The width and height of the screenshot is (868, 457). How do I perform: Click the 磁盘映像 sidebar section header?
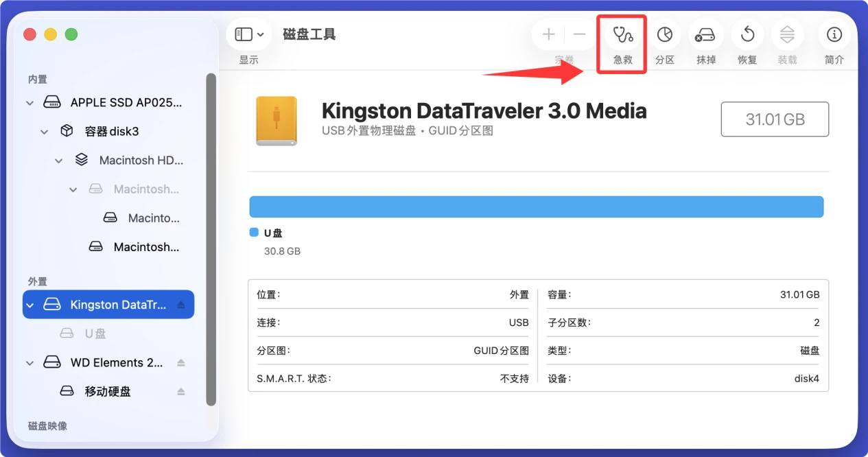coord(47,426)
